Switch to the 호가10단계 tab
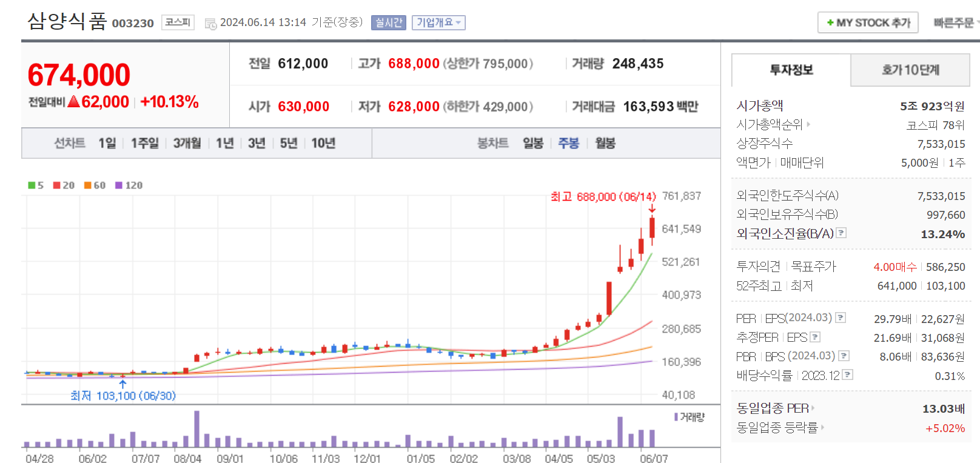Viewport: 980px width, 463px height. tap(910, 70)
